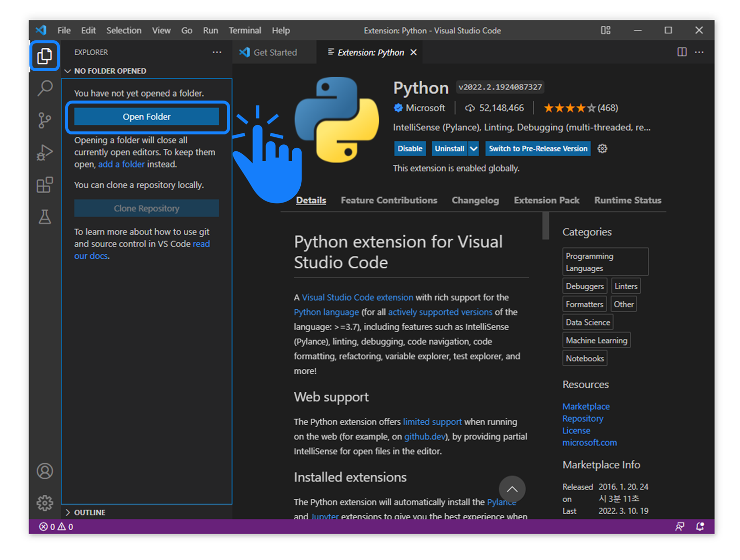Open the microsoft.com resource link

click(x=590, y=443)
